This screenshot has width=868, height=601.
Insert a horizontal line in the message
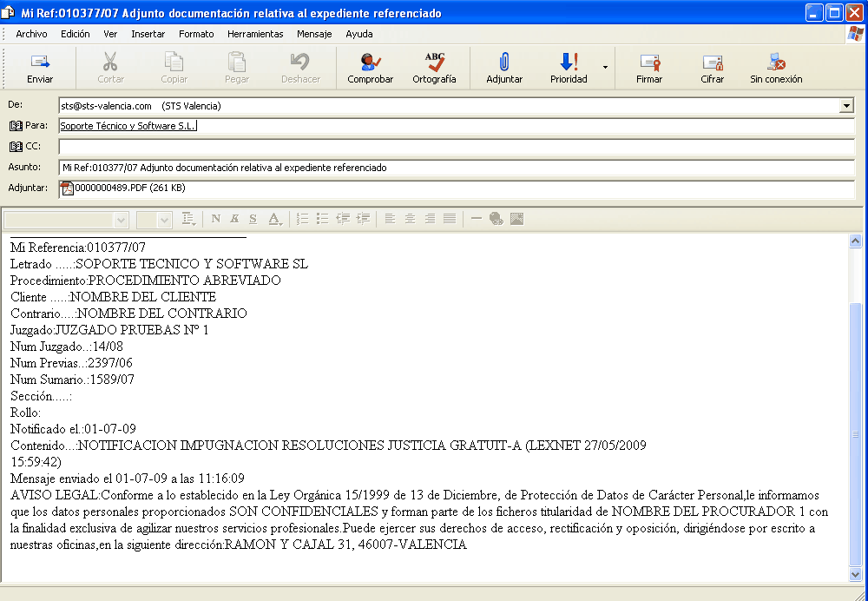tap(477, 219)
